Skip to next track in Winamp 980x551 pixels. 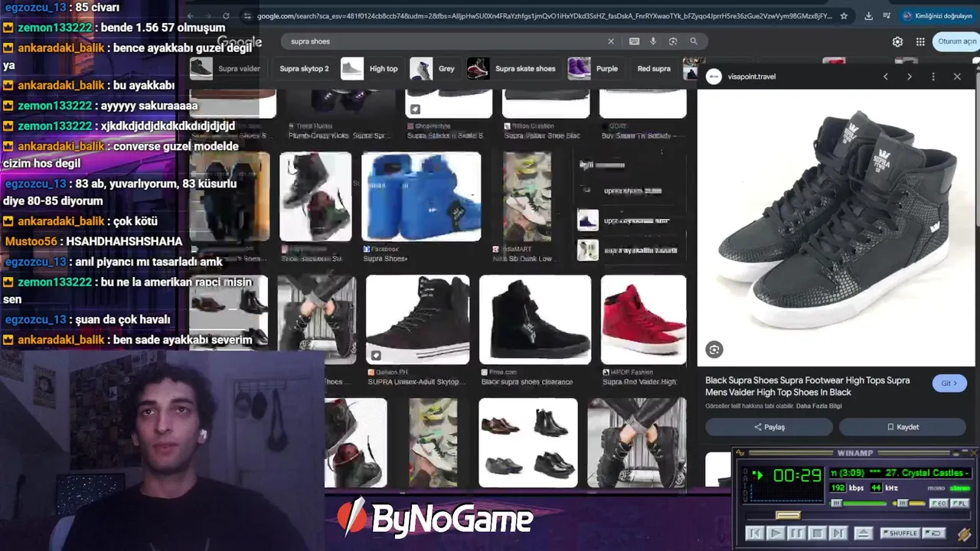coord(838,533)
